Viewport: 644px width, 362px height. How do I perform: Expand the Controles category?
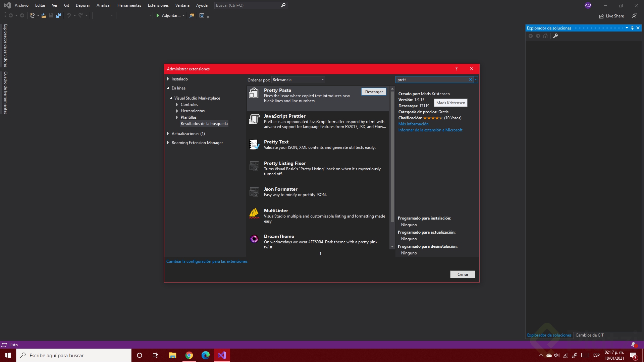[x=177, y=105]
